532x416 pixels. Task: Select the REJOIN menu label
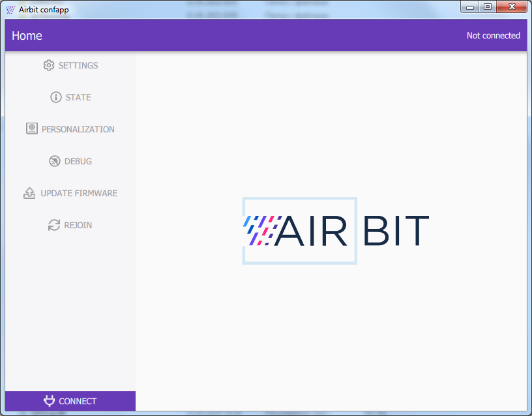click(x=78, y=225)
